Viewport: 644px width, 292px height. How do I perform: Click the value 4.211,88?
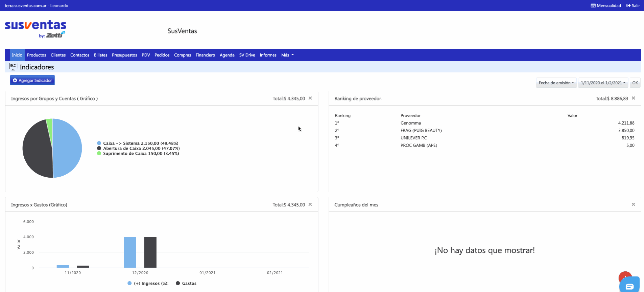(626, 123)
